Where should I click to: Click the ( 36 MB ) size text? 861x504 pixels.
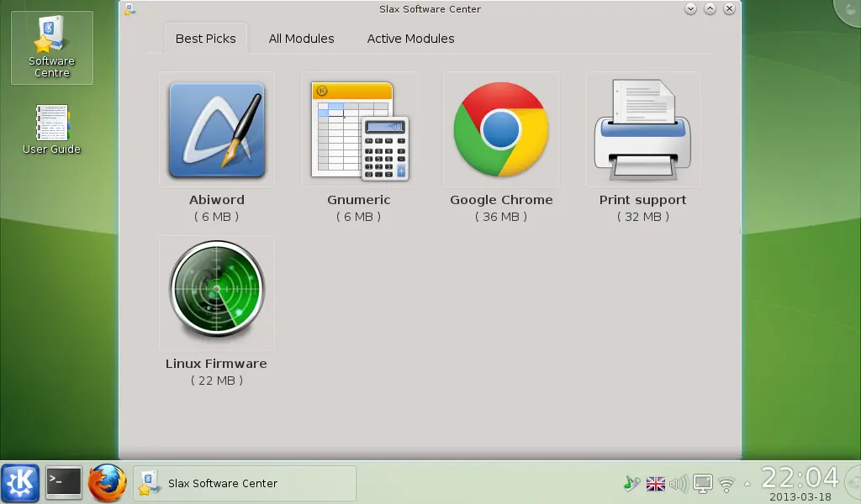(501, 217)
